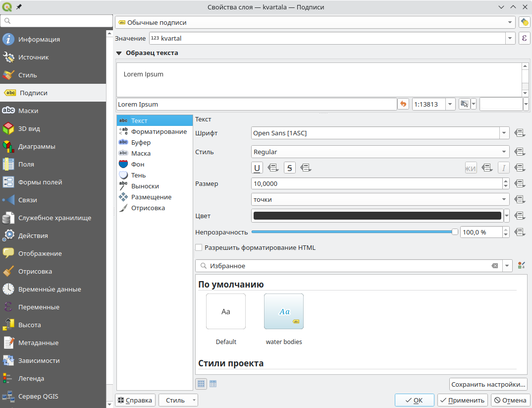
Task: Toggle italic text formatting
Action: click(x=503, y=168)
